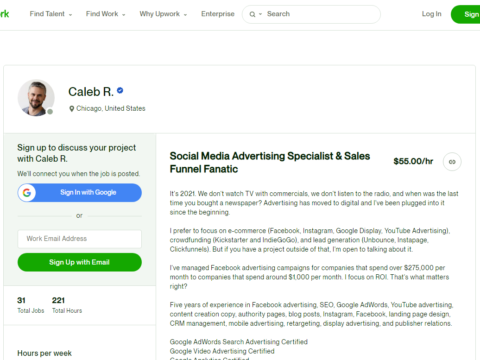
Task: Copy the profile link via the chain icon
Action: 452,162
